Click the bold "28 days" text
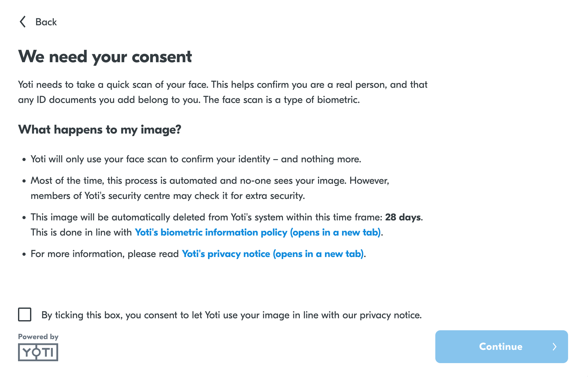Screen dimensions: 588x377 [403, 217]
